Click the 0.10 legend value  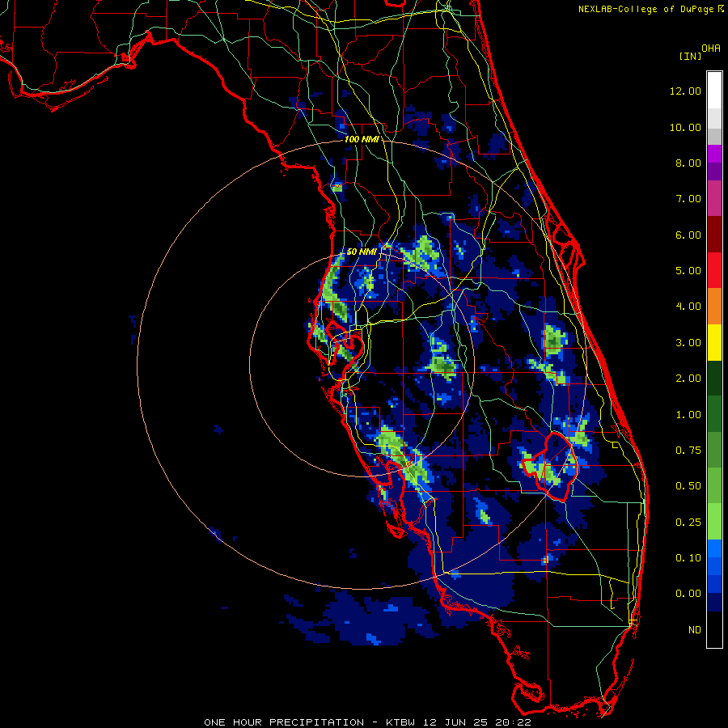point(688,558)
